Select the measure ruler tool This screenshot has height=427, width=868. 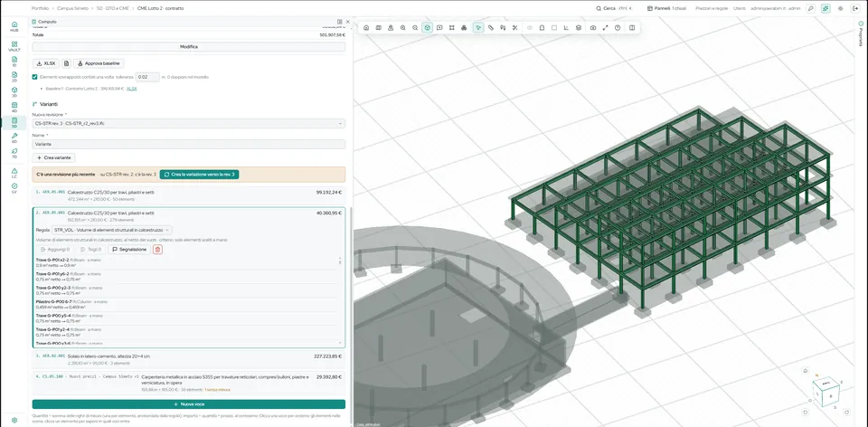click(x=490, y=28)
